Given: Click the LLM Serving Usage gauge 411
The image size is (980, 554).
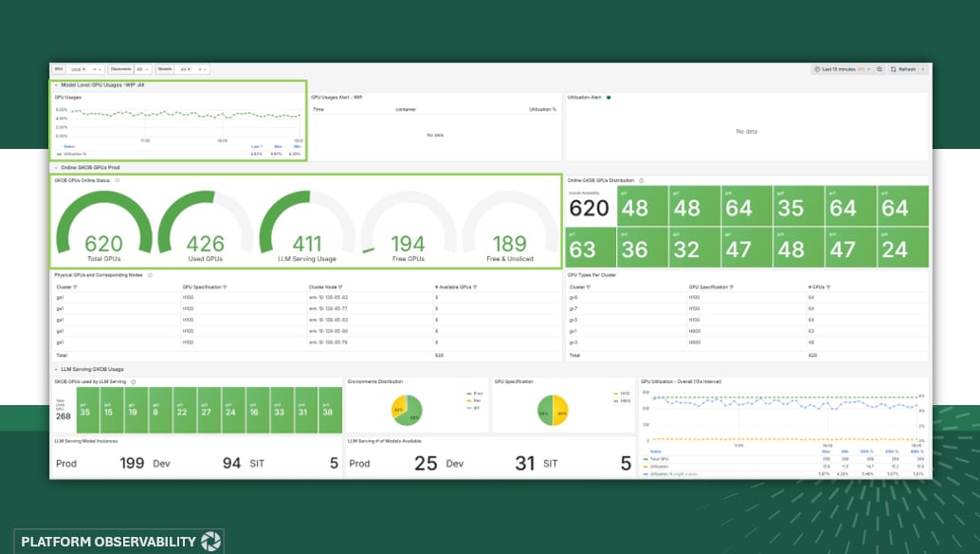Looking at the screenshot, I should (307, 228).
